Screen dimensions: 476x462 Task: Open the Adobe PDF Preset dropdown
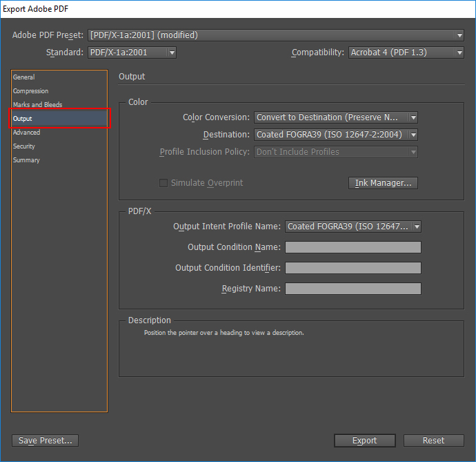click(276, 35)
